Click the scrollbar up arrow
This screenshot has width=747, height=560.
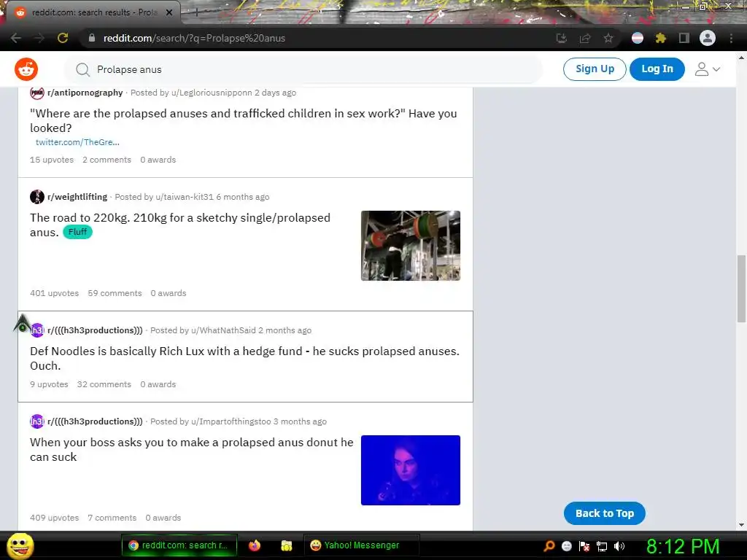coord(741,58)
